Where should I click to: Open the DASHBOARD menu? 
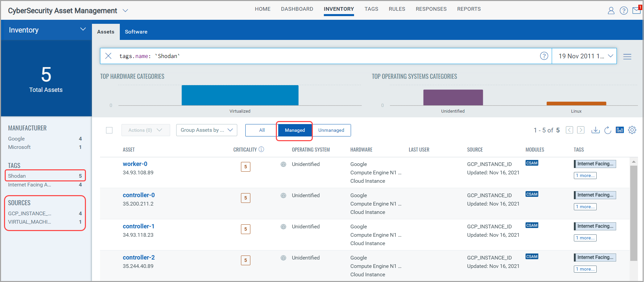(297, 9)
